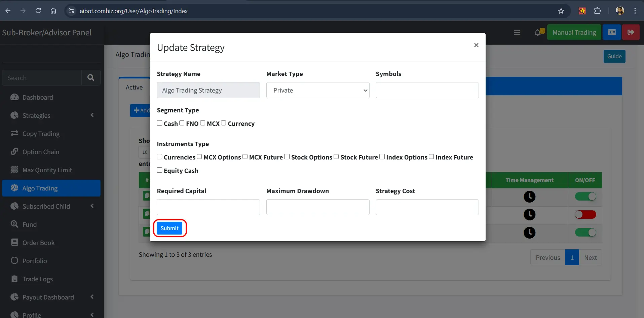The width and height of the screenshot is (644, 318).
Task: Enable the MCX Future checkbox
Action: (x=245, y=156)
